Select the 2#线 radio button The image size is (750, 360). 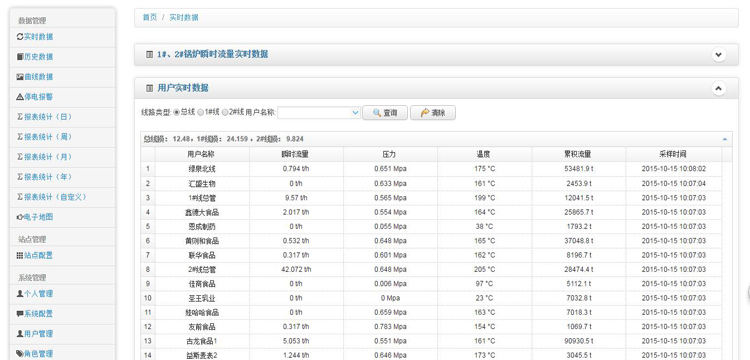(225, 113)
